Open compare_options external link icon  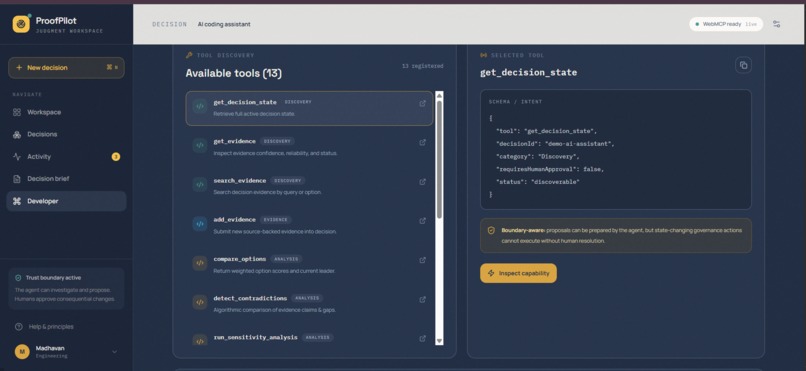point(423,260)
